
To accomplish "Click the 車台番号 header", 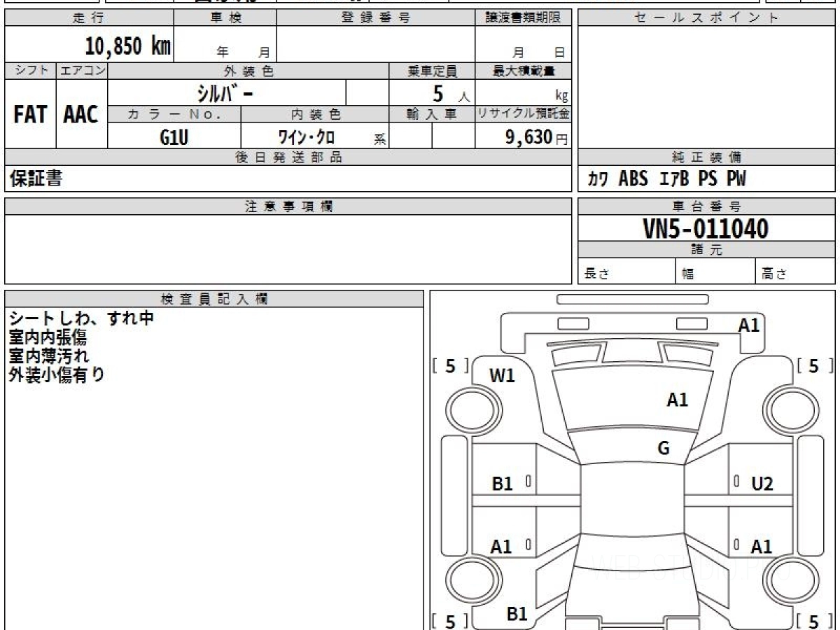I will tap(706, 206).
